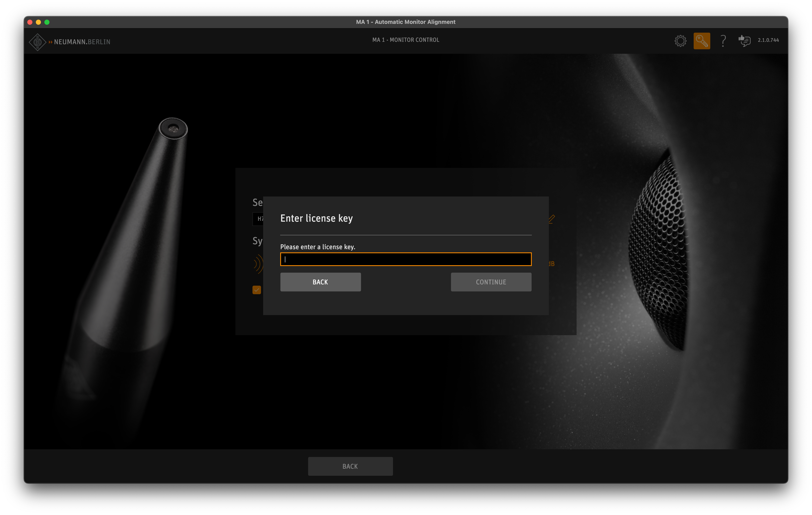812x515 pixels.
Task: Open help via question mark icon
Action: point(723,41)
